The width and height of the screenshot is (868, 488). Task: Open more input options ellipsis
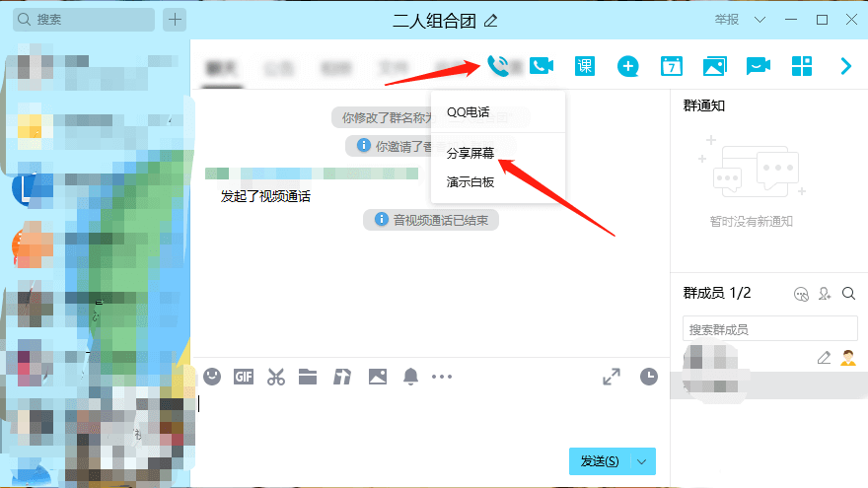[x=442, y=377]
